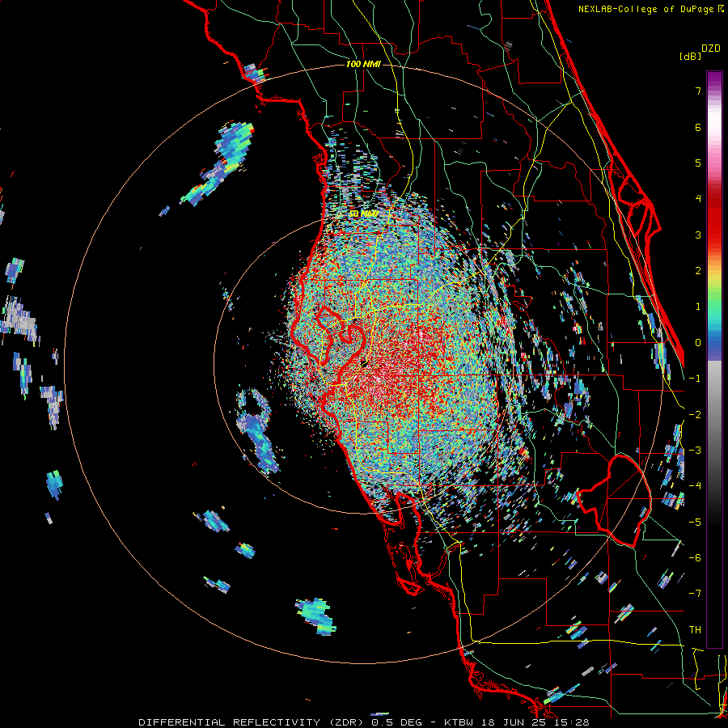Click the 1 value on the scale

698,307
